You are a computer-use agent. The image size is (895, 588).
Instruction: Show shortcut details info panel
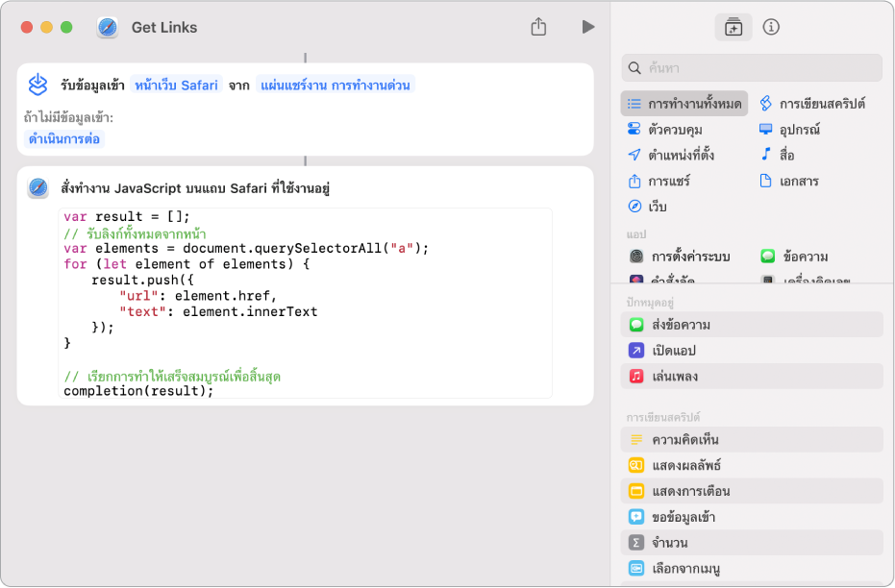771,27
